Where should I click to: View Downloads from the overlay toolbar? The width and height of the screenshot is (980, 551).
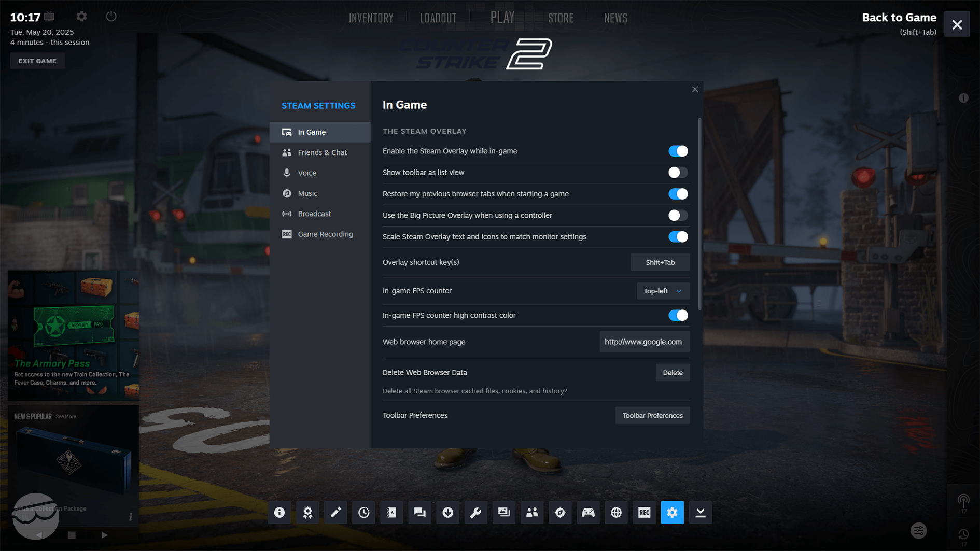pos(447,512)
